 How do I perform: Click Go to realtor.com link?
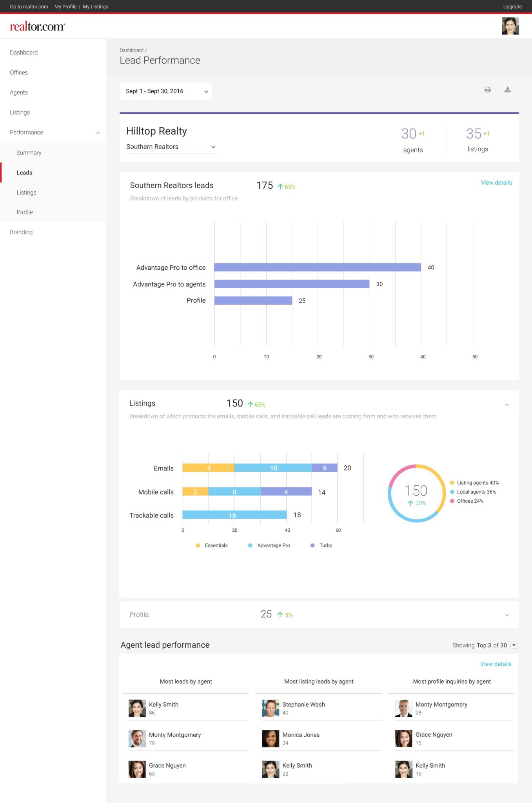(29, 7)
